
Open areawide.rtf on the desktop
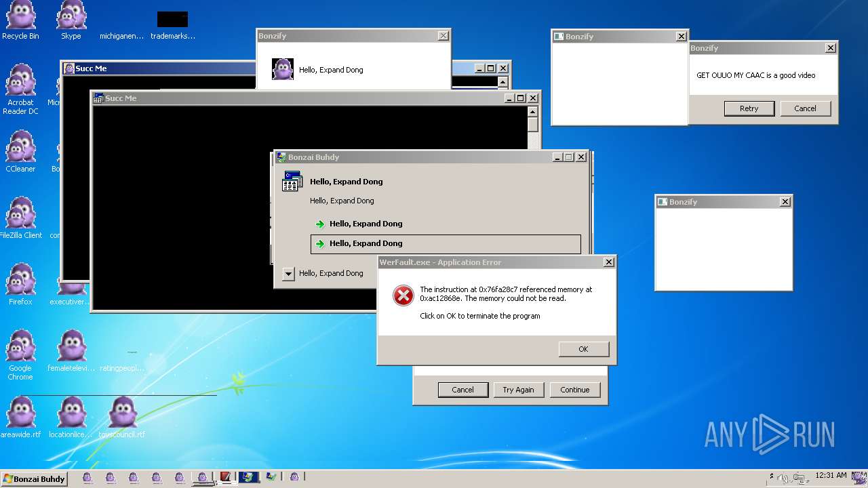20,417
